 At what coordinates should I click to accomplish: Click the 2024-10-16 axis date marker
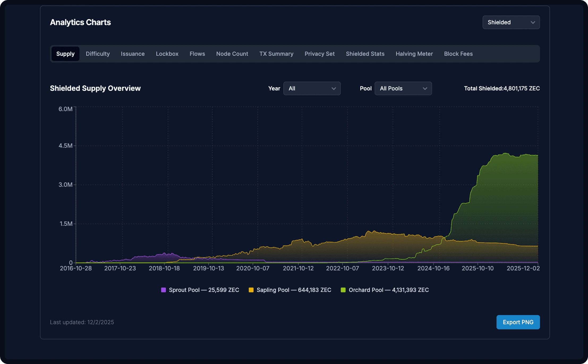433,268
